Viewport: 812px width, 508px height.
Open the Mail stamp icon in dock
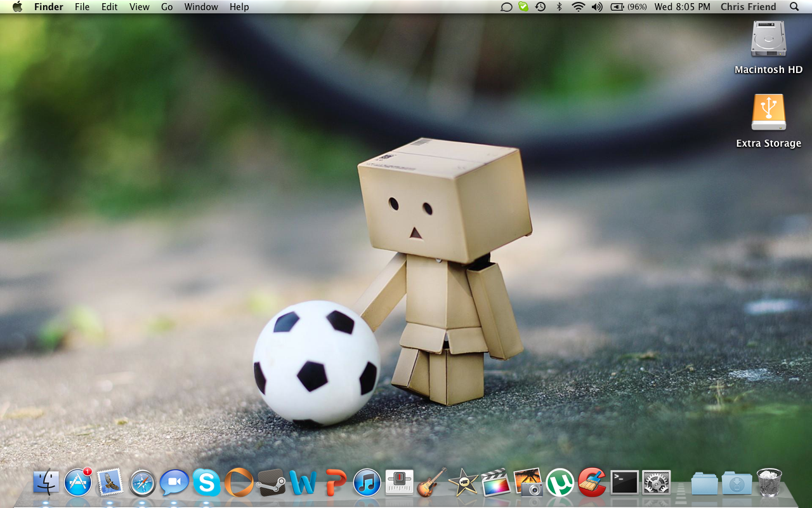[110, 483]
